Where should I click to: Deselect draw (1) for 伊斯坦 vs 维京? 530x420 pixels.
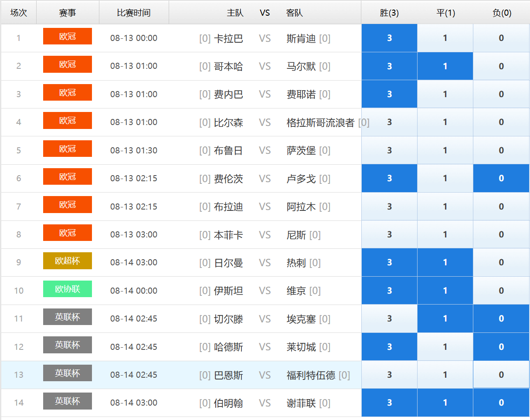445,291
